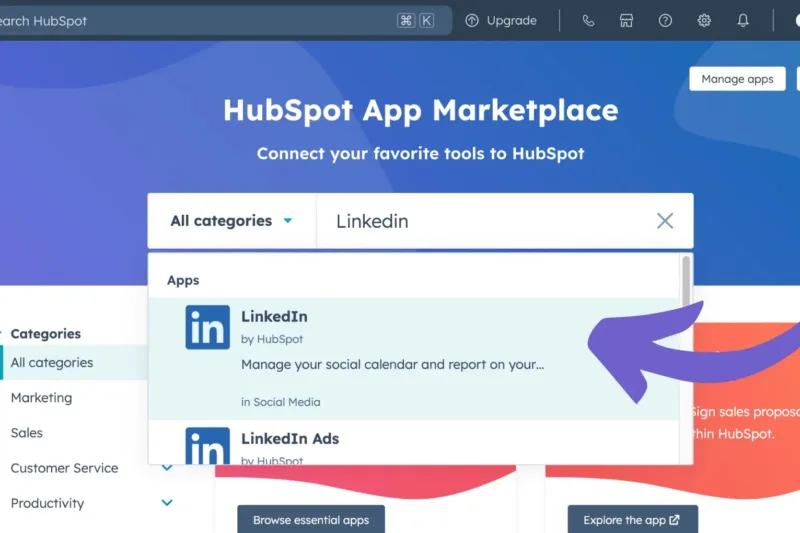Open the settings gear icon
The width and height of the screenshot is (800, 533).
tap(704, 20)
